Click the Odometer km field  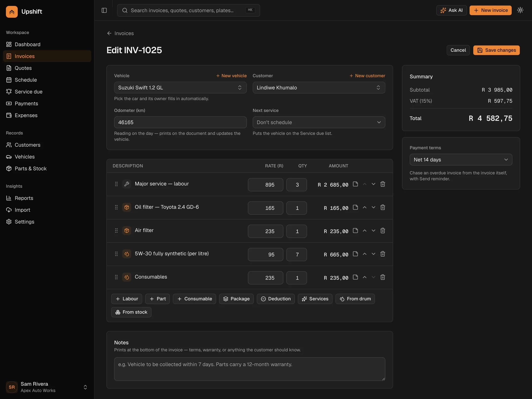[x=180, y=122]
